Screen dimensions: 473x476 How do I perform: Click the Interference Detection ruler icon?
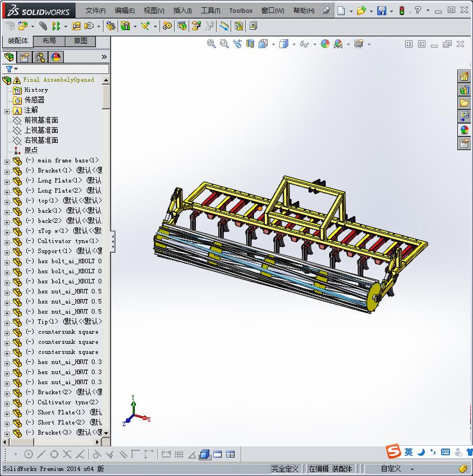(x=224, y=26)
